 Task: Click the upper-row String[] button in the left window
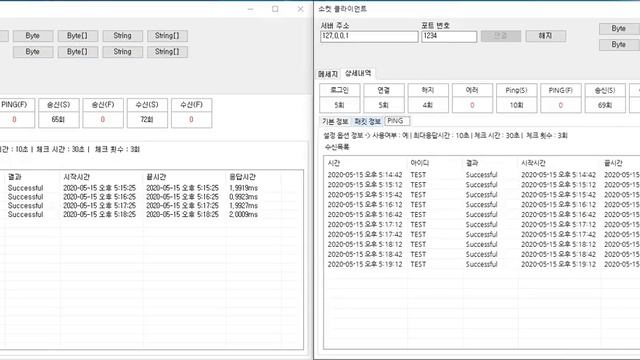pyautogui.click(x=167, y=36)
